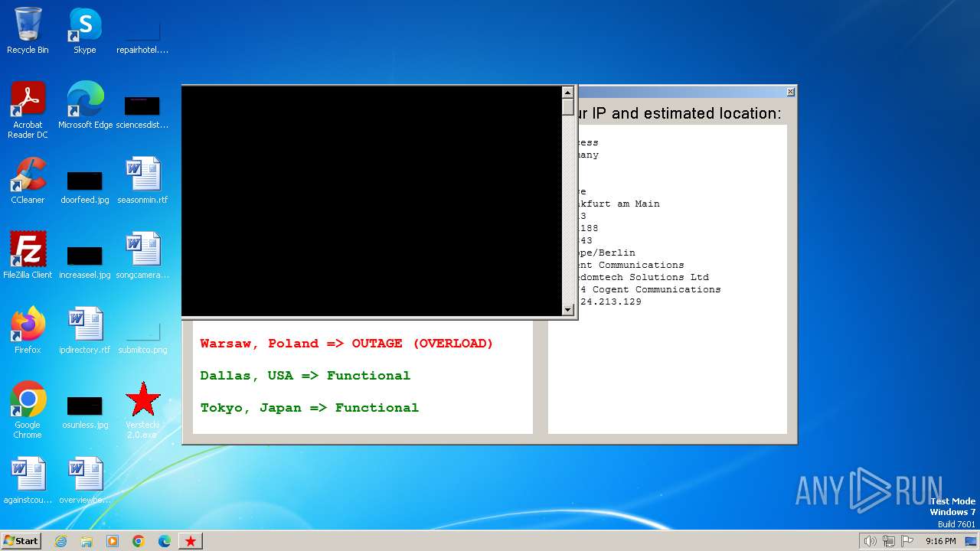This screenshot has height=551, width=980.
Task: Open seasonmin.rtf document
Action: 142,181
